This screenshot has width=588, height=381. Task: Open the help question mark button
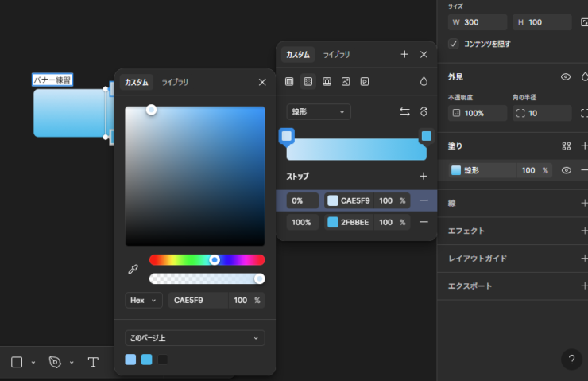pyautogui.click(x=571, y=360)
